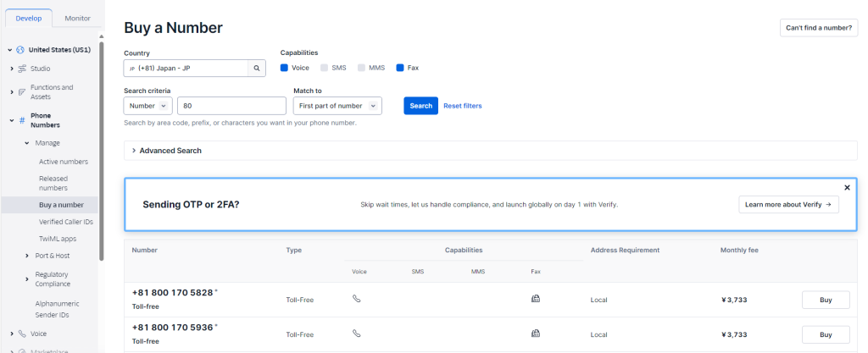
Task: Click the Phone Numbers hash icon
Action: tap(22, 120)
